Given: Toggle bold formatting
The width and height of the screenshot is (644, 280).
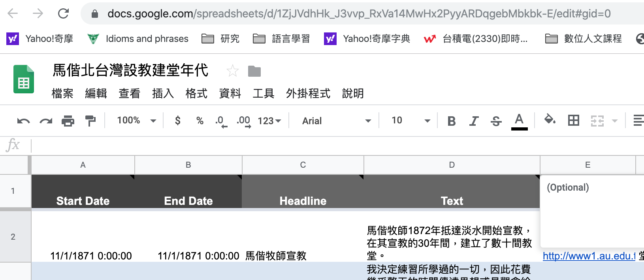Looking at the screenshot, I should 452,121.
